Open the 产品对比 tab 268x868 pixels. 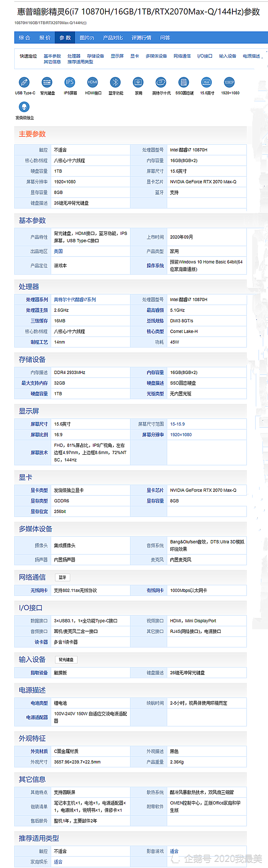pos(113,38)
